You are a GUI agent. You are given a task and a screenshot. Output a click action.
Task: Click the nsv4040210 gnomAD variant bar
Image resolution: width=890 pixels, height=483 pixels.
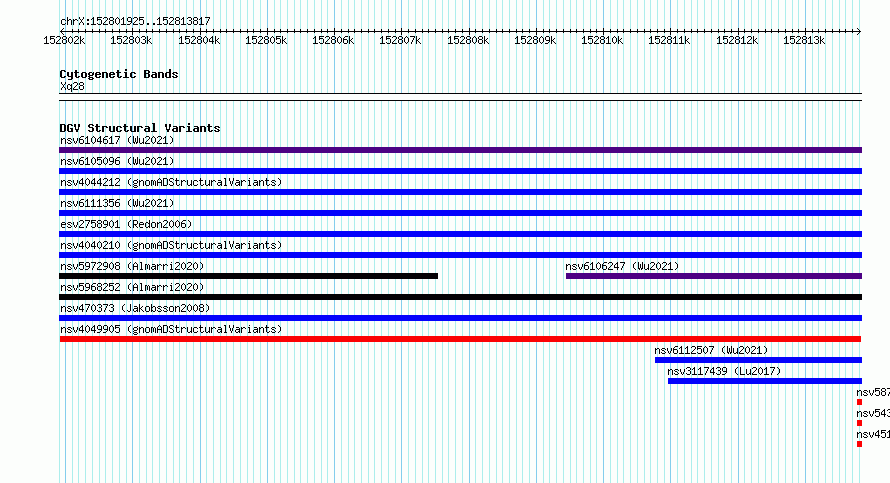tap(460, 255)
